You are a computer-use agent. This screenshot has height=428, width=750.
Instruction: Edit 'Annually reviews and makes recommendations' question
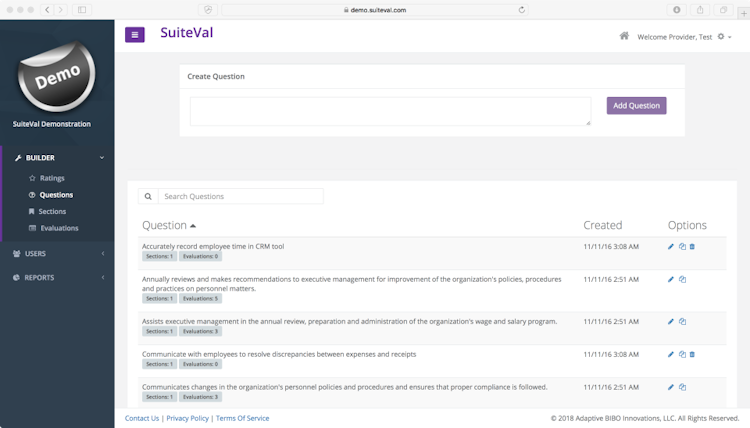(671, 279)
